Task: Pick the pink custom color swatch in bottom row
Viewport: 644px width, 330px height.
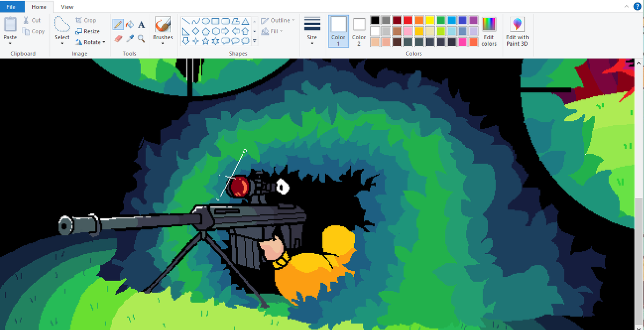Action: click(x=463, y=42)
